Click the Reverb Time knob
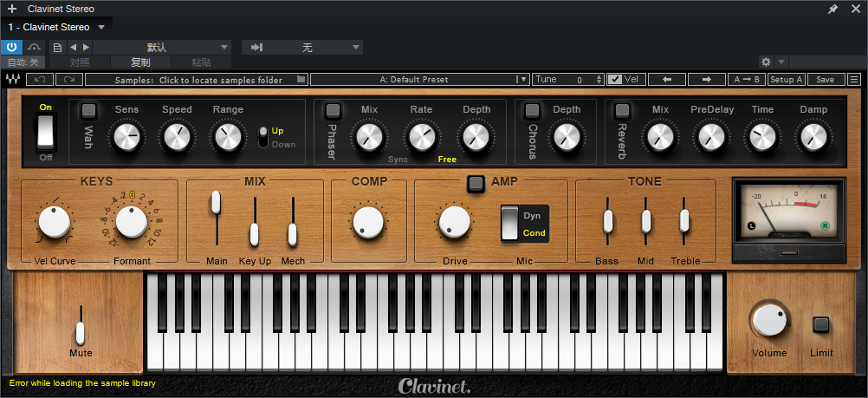 point(762,136)
